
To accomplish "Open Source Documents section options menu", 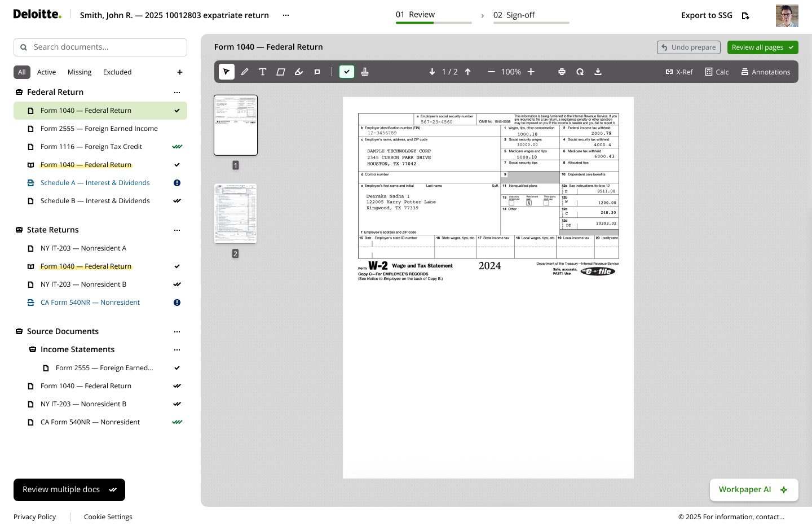I will pos(177,331).
